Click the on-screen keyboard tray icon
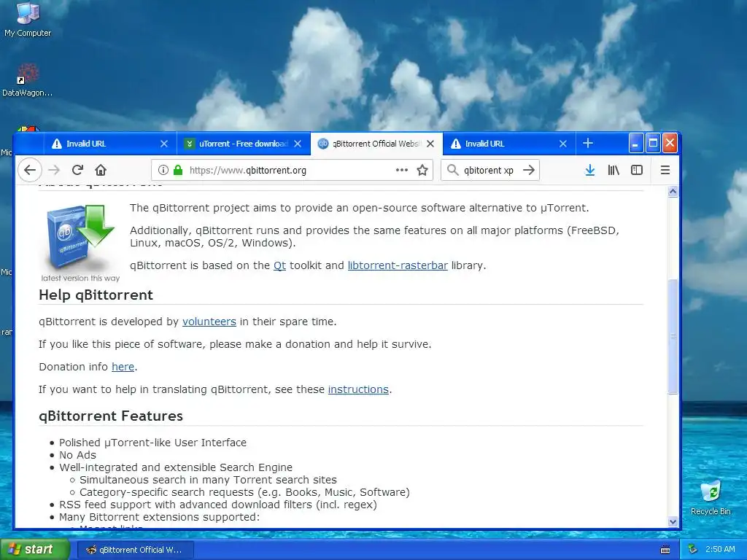 click(665, 550)
